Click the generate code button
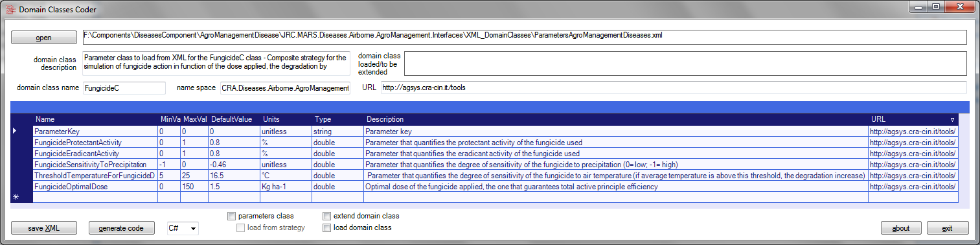 tap(122, 228)
